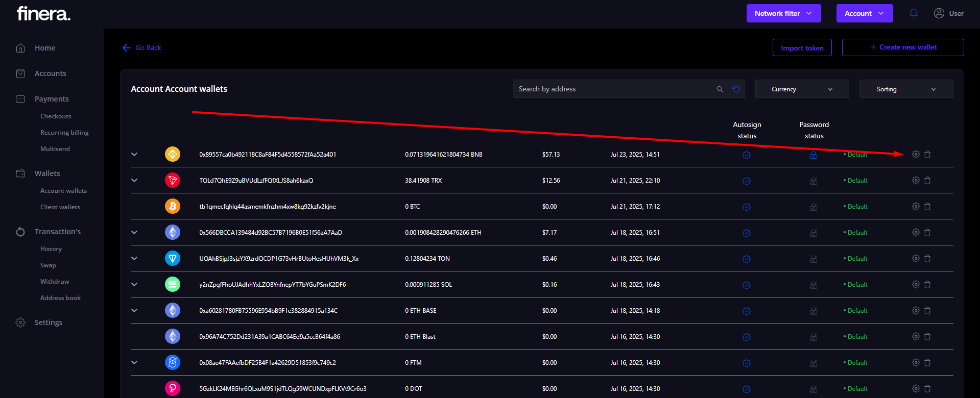The width and height of the screenshot is (980, 398).
Task: Click Create new wallet button
Action: [x=902, y=47]
